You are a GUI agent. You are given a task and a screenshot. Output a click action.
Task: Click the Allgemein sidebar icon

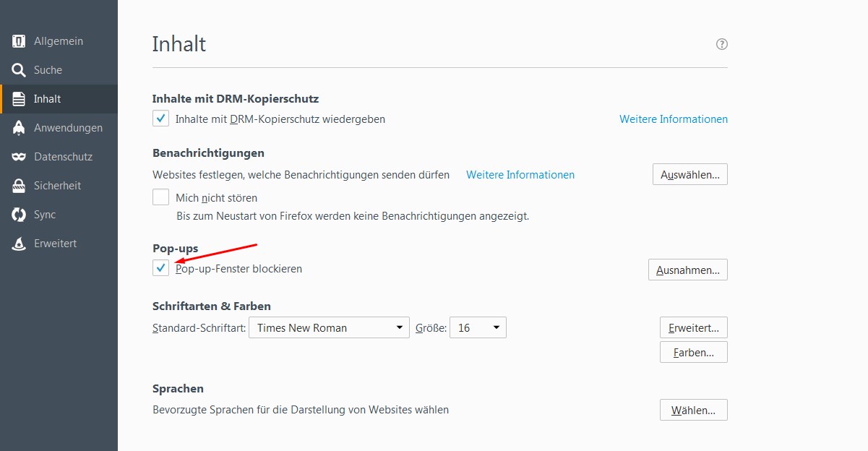click(19, 41)
